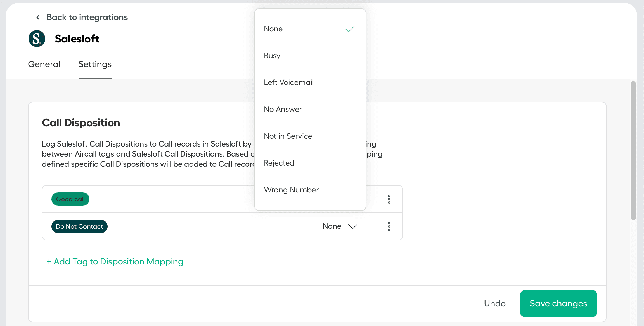Choose Rejected from the dropdown
The image size is (644, 326).
(279, 163)
